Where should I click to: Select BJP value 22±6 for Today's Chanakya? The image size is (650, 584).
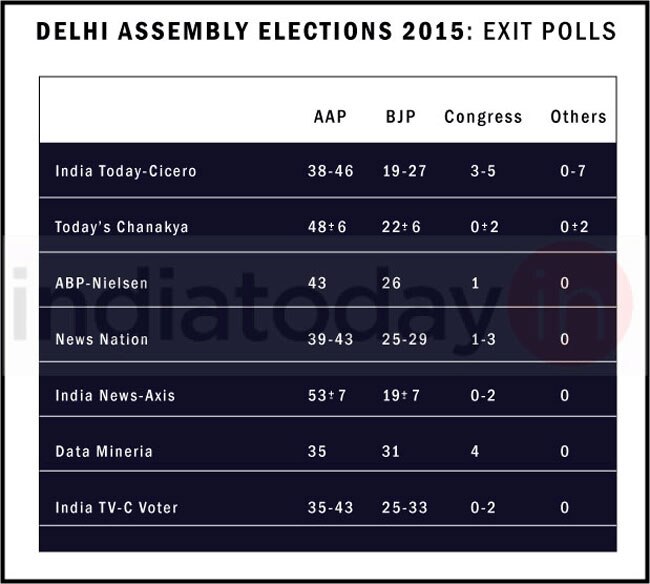402,227
